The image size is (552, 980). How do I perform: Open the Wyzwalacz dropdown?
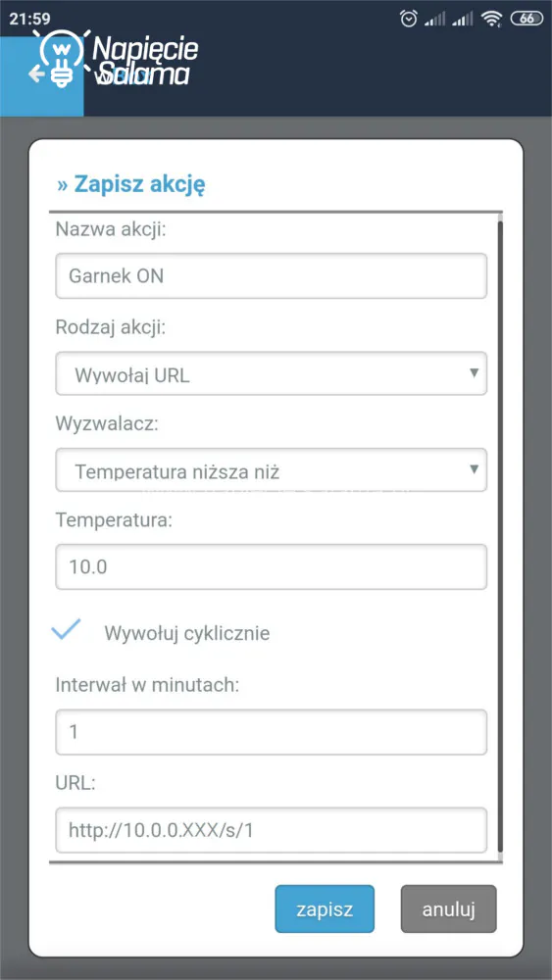(272, 469)
